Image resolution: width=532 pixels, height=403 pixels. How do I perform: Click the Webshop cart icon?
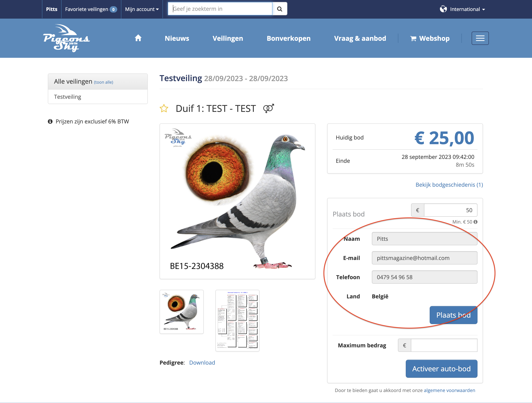[x=413, y=38]
